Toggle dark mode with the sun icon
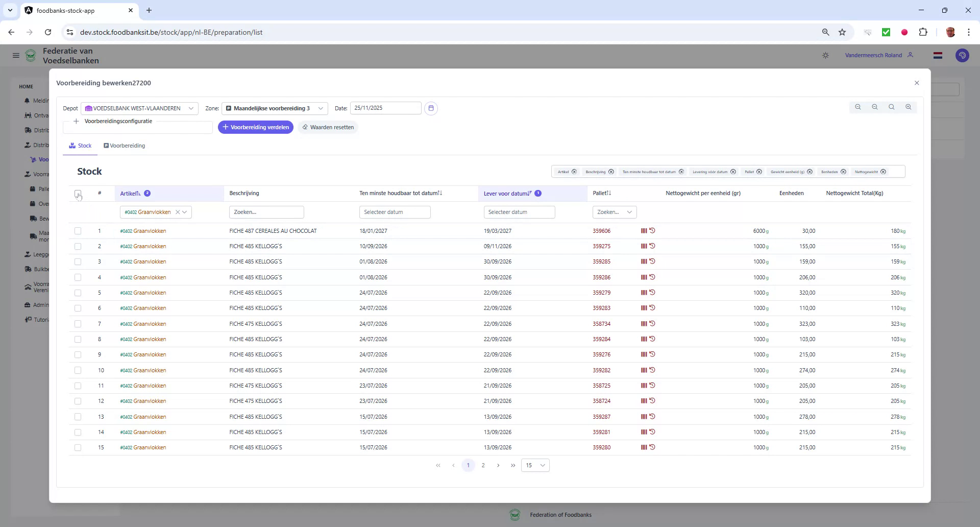The image size is (980, 527). pyautogui.click(x=825, y=55)
